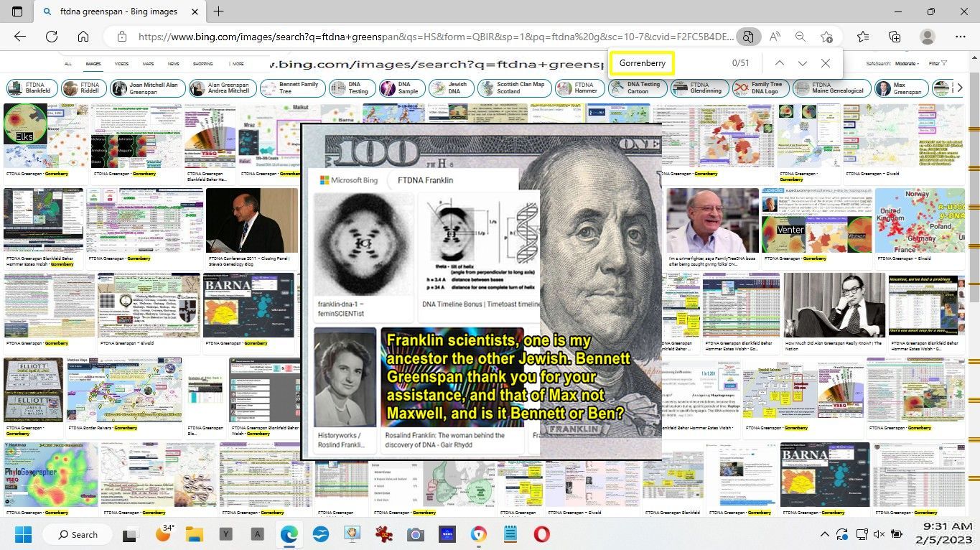The height and width of the screenshot is (550, 980).
Task: Click the Gorrenberry find text box
Action: pyautogui.click(x=643, y=63)
